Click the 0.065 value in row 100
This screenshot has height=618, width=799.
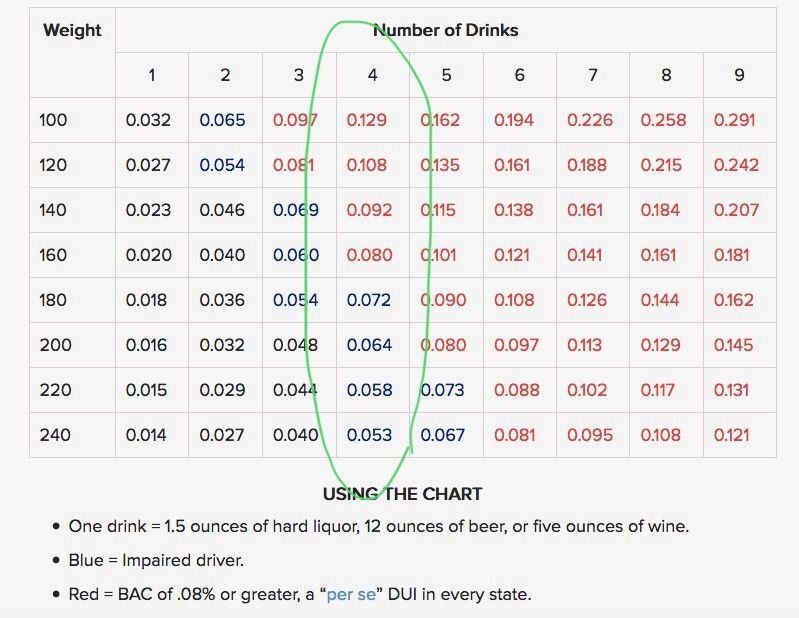coord(222,120)
